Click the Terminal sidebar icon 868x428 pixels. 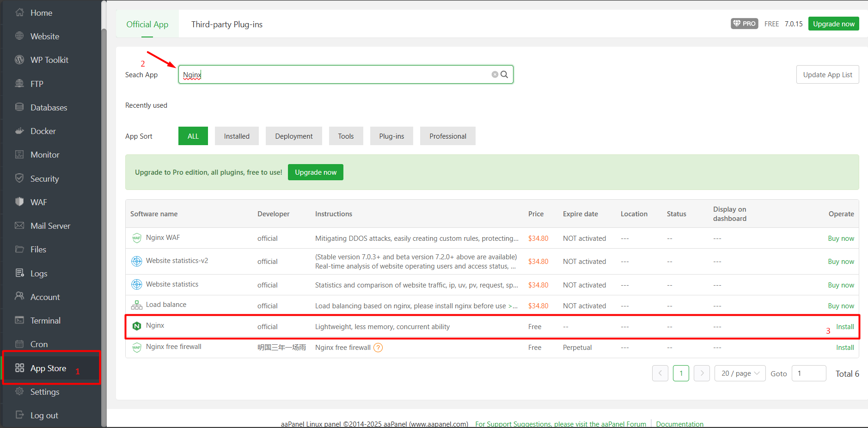pos(19,320)
